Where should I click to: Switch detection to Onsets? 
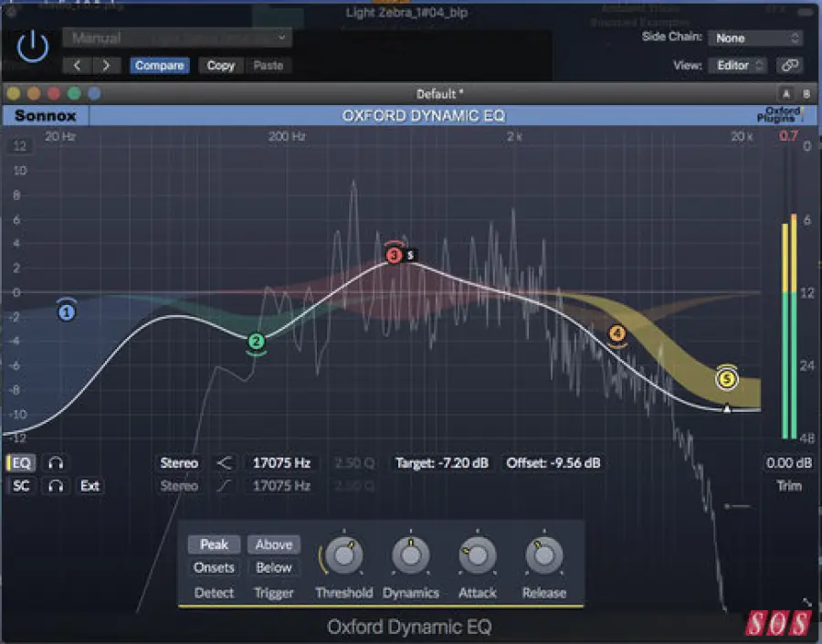214,567
